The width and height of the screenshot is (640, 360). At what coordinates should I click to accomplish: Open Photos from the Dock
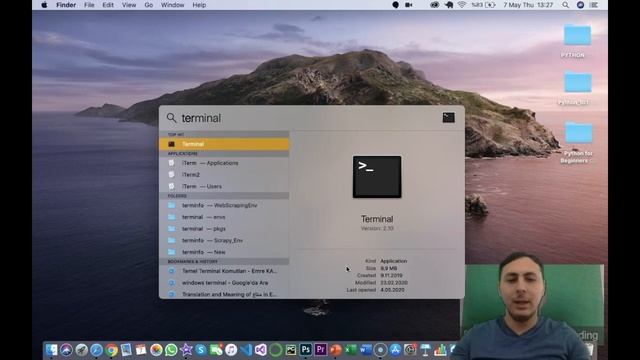tap(156, 350)
